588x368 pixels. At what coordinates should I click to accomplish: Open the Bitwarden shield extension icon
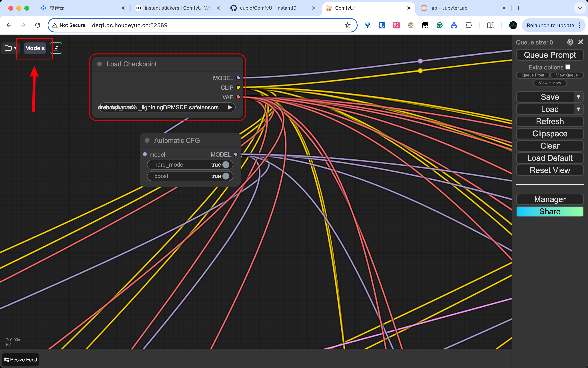click(382, 25)
